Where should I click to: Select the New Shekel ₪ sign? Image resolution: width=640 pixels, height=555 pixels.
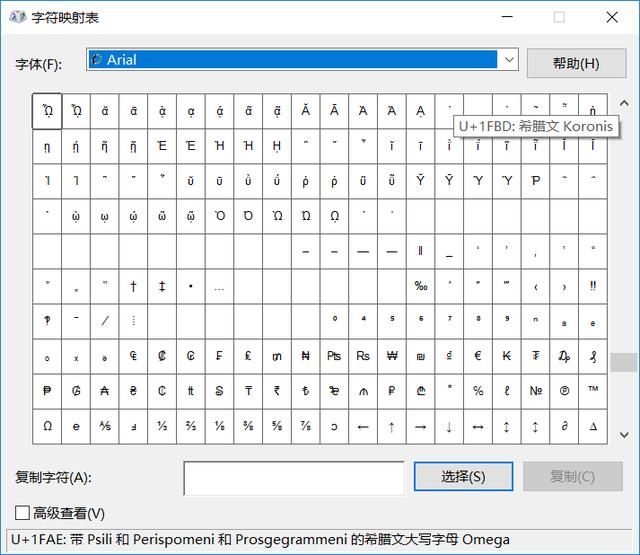pyautogui.click(x=421, y=356)
